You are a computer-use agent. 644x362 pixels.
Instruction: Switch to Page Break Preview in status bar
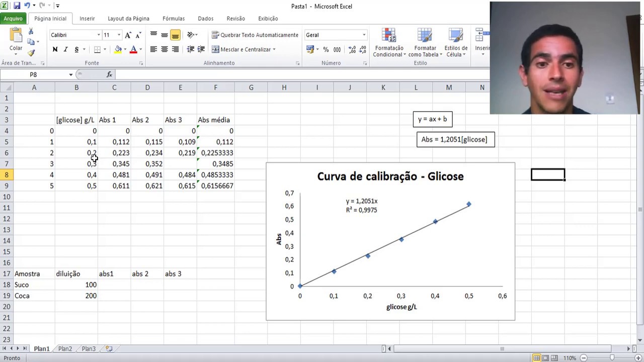[554, 358]
